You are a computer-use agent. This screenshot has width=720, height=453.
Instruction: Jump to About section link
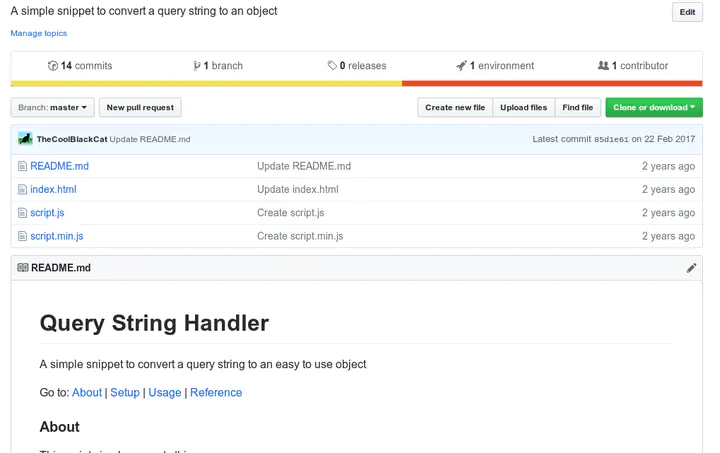(x=87, y=392)
